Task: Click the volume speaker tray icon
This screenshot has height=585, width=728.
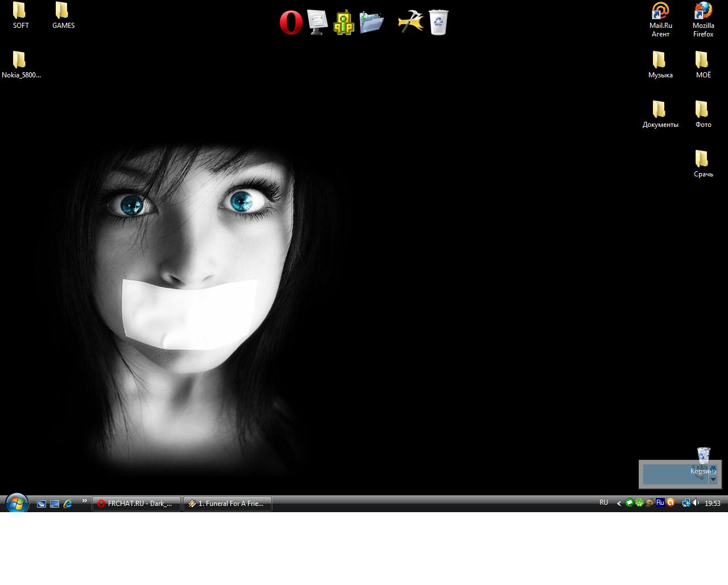Action: click(696, 502)
